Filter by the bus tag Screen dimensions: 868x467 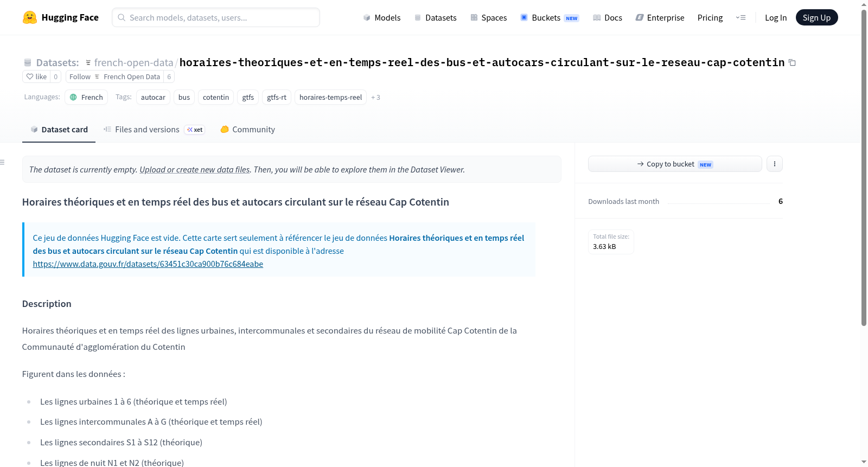click(x=184, y=97)
